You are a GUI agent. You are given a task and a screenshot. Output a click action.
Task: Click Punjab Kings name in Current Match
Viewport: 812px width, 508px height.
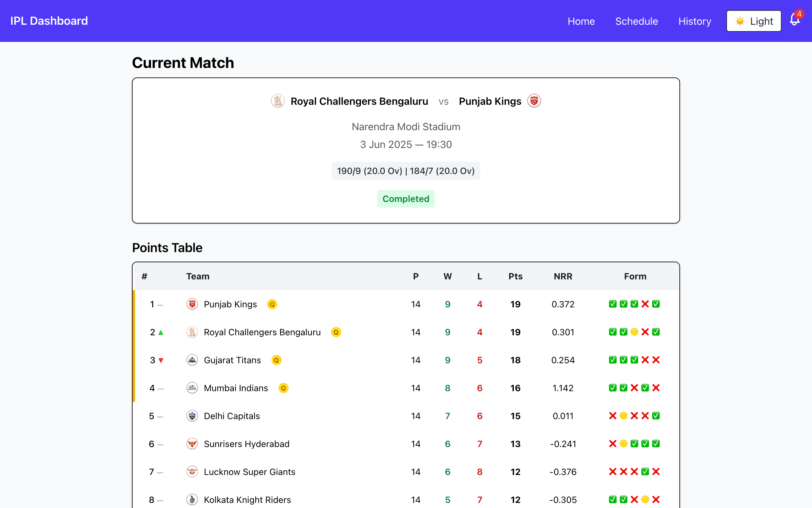pyautogui.click(x=490, y=101)
